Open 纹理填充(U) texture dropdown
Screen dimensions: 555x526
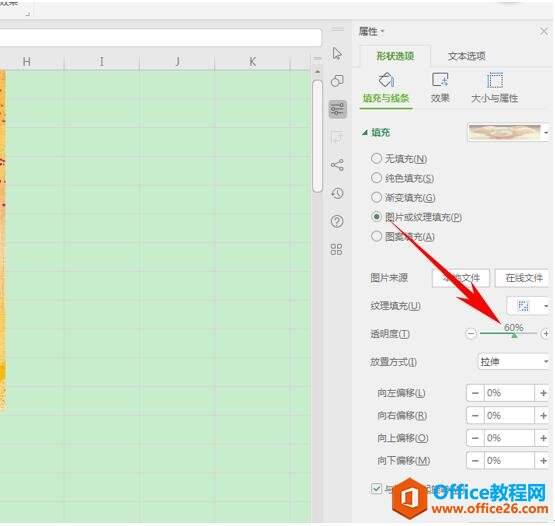[x=528, y=305]
